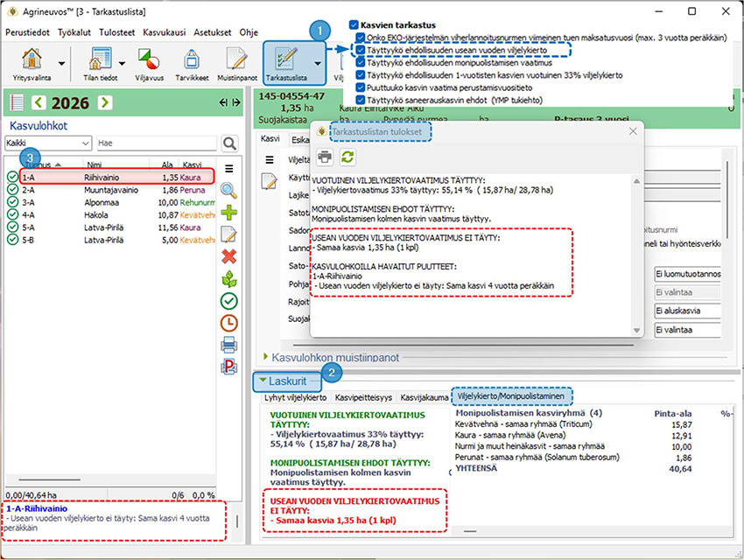Toggle the Kasvien tarkastus checkbox
The width and height of the screenshot is (744, 560).
click(x=354, y=25)
